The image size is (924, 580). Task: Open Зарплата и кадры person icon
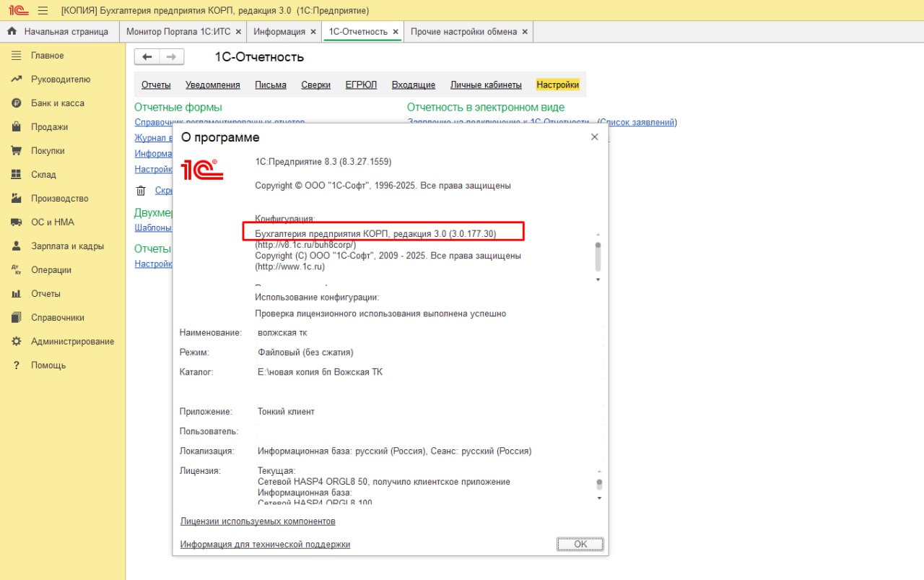click(16, 246)
